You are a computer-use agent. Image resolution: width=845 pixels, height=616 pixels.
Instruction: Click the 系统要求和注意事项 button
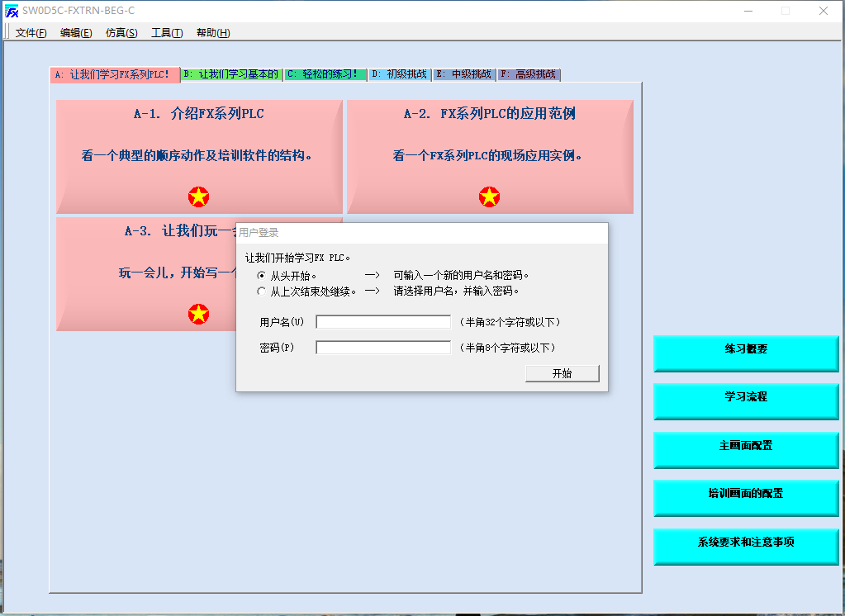[x=746, y=543]
